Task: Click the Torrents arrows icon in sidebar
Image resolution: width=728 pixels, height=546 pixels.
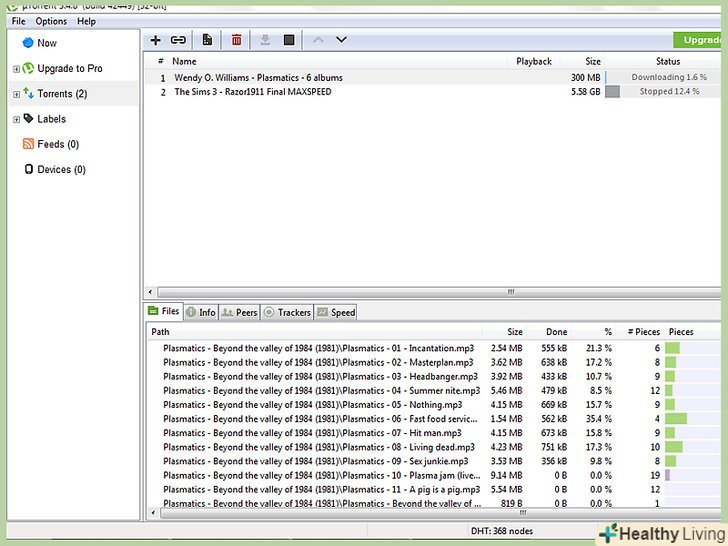Action: (28, 93)
